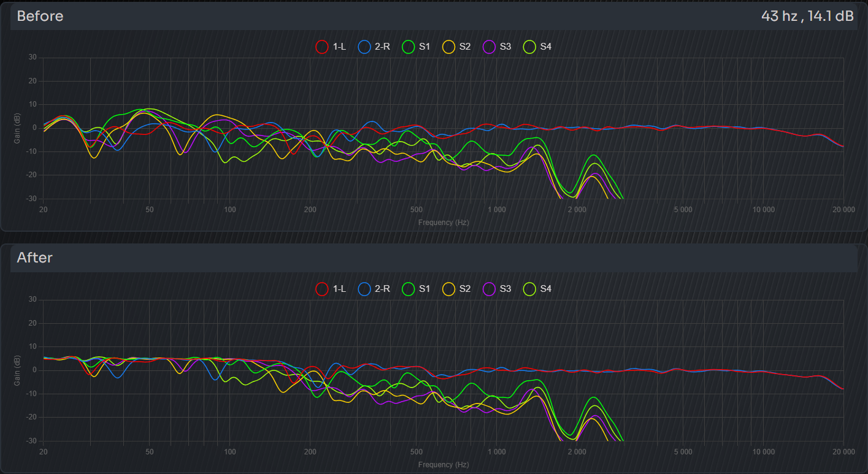This screenshot has height=474, width=868.
Task: Toggle S3 series in After legend
Action: click(497, 289)
